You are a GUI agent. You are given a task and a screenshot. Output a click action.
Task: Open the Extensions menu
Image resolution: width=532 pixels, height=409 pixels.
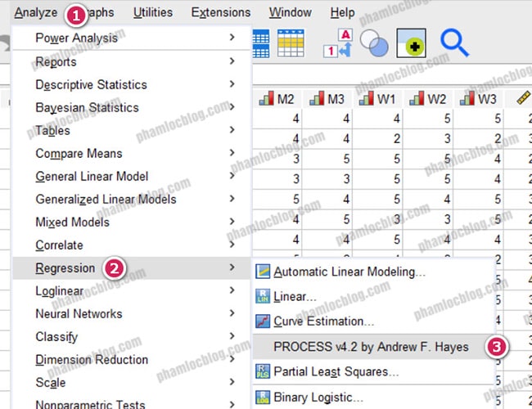point(220,12)
